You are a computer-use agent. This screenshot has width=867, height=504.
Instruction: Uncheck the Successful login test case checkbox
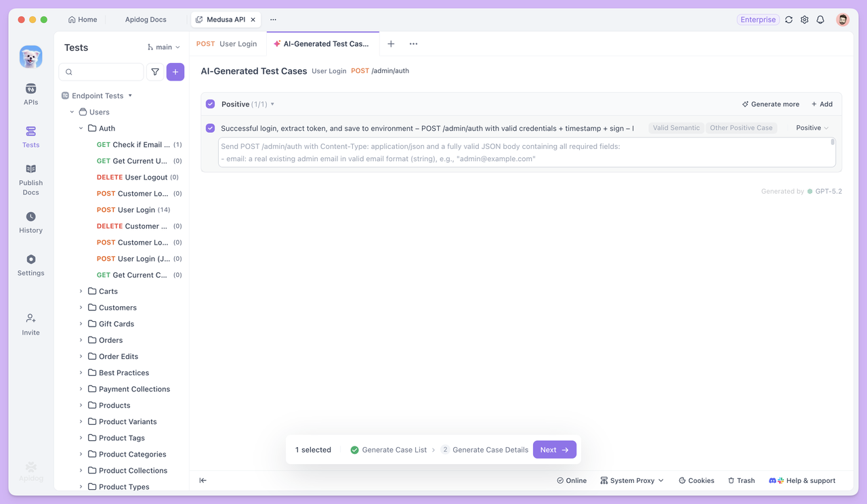pos(211,128)
